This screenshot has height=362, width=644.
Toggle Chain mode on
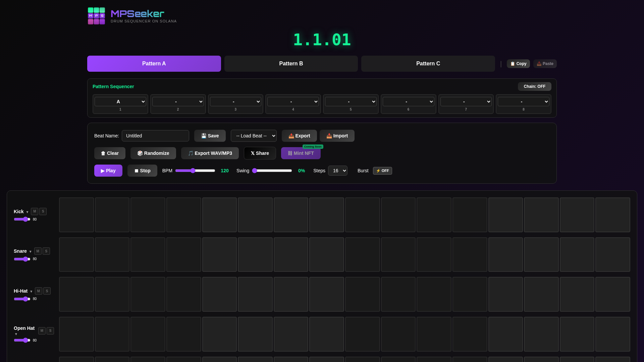point(535,86)
